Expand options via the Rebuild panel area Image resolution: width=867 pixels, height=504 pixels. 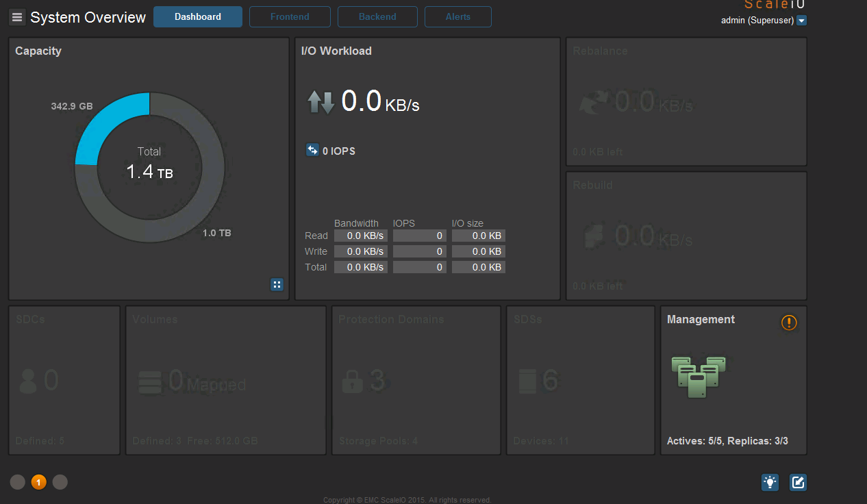pyautogui.click(x=686, y=236)
